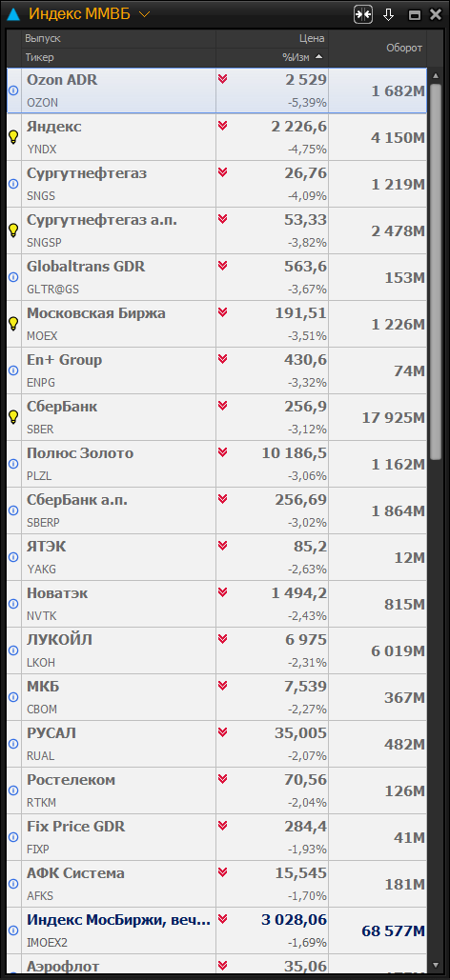Click the scrollbar down arrow
The height and width of the screenshot is (980, 450).
(x=435, y=967)
